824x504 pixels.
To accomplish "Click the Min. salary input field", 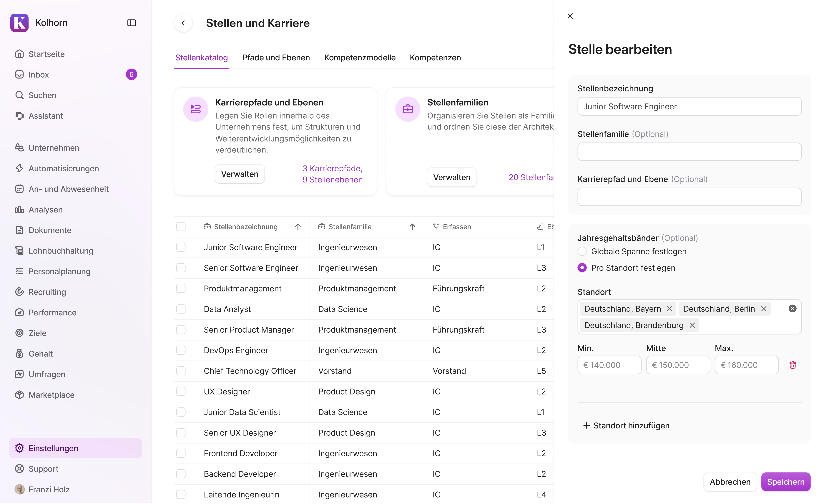I will 609,365.
